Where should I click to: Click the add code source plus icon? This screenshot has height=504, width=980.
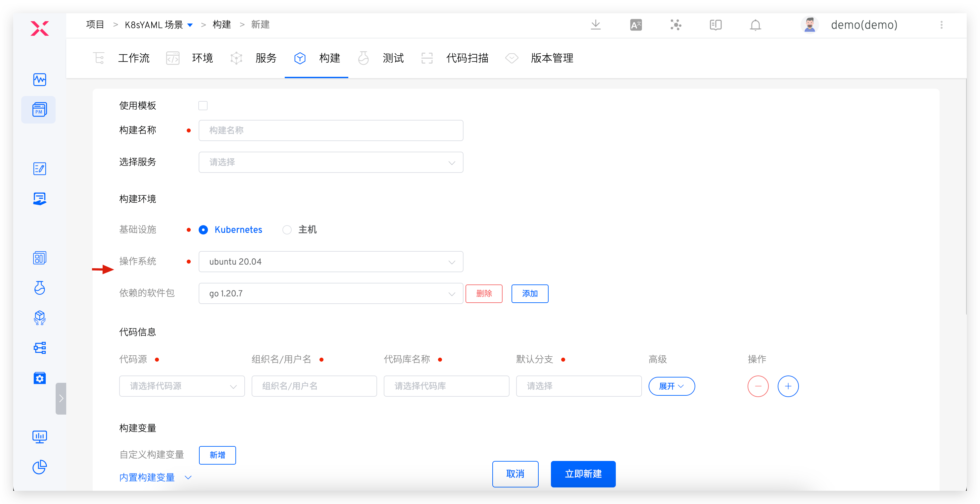(788, 386)
